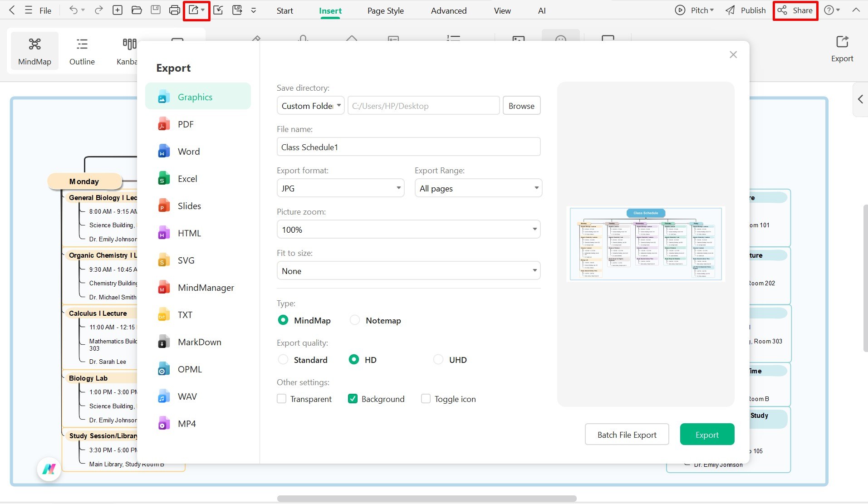
Task: Select OPML export type
Action: click(x=198, y=369)
